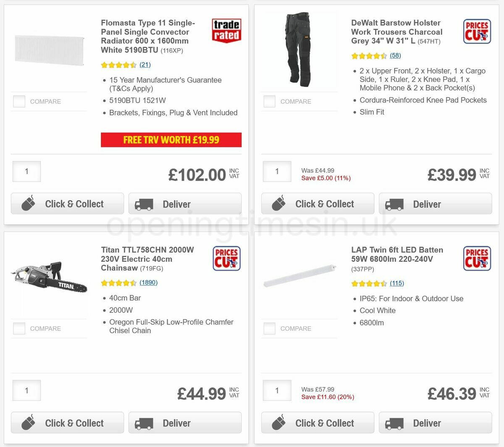Click the star rating on the LED Batten
504x447 pixels.
click(370, 283)
